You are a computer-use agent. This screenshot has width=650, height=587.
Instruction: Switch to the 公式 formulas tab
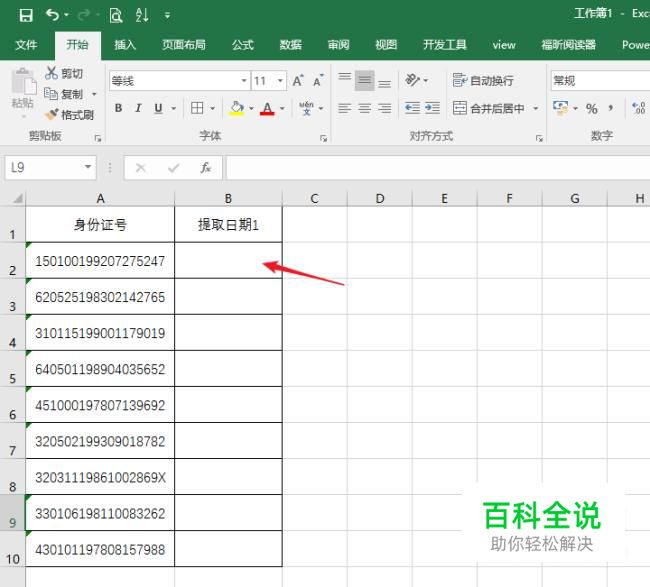pos(243,45)
